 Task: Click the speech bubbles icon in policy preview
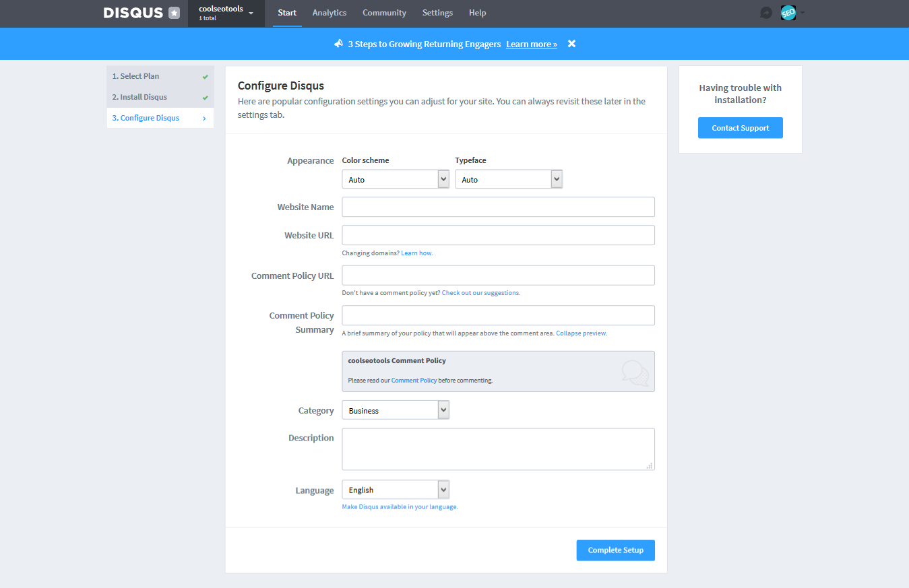[x=635, y=373]
